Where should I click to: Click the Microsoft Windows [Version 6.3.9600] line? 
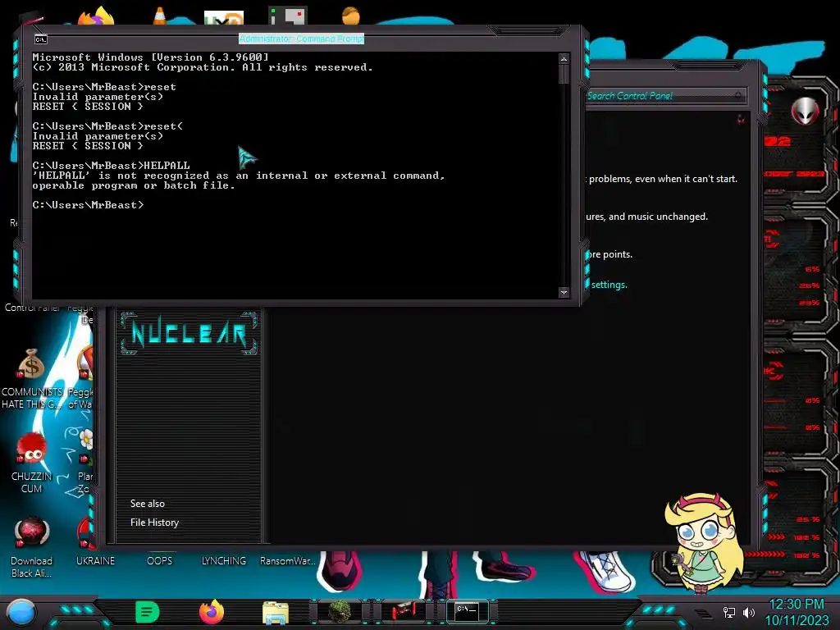coord(151,57)
